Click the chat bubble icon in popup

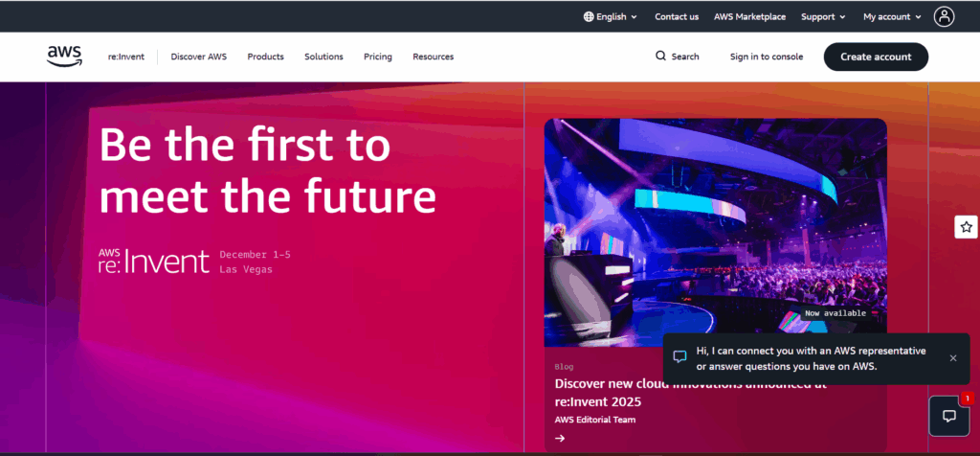(679, 357)
